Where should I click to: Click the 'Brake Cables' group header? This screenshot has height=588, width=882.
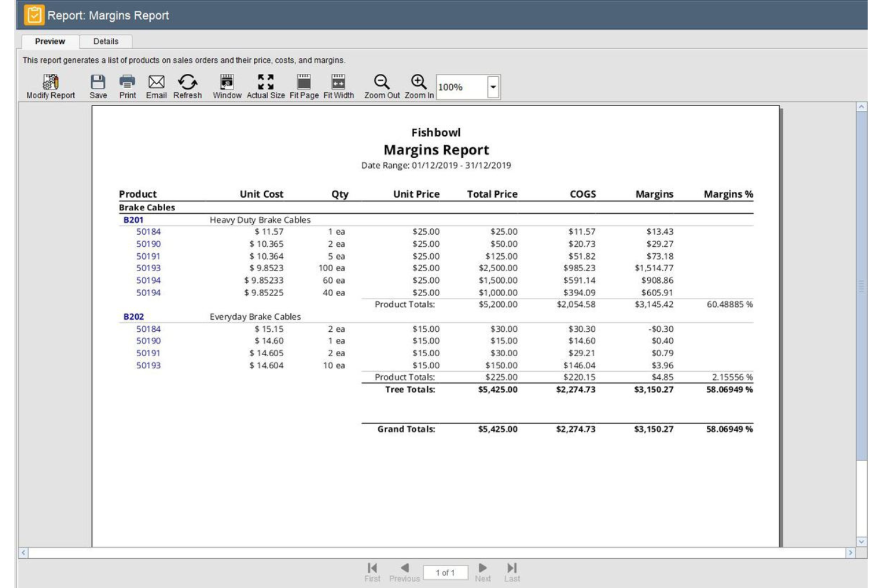click(147, 207)
